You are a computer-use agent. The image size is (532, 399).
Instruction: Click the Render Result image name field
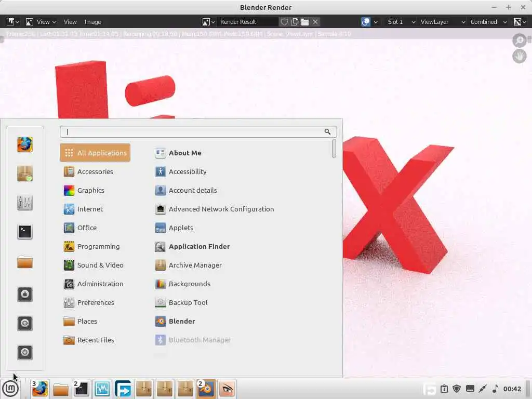(247, 22)
